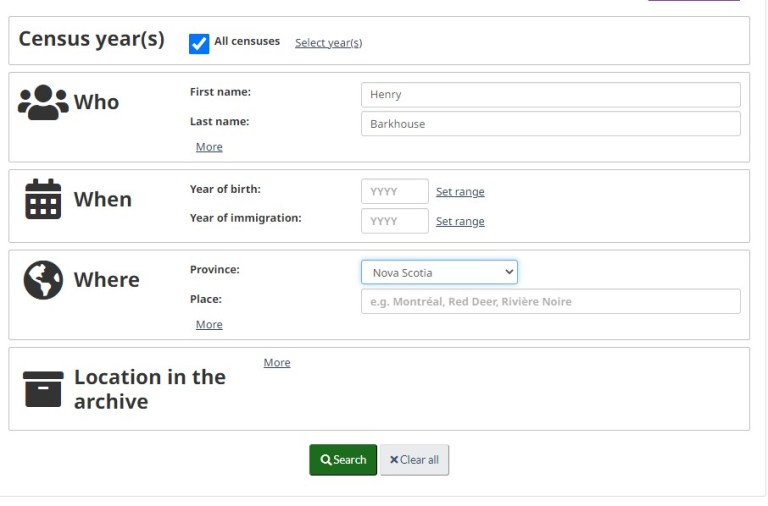This screenshot has width=768, height=506.
Task: Click the All censuses label text
Action: click(247, 41)
